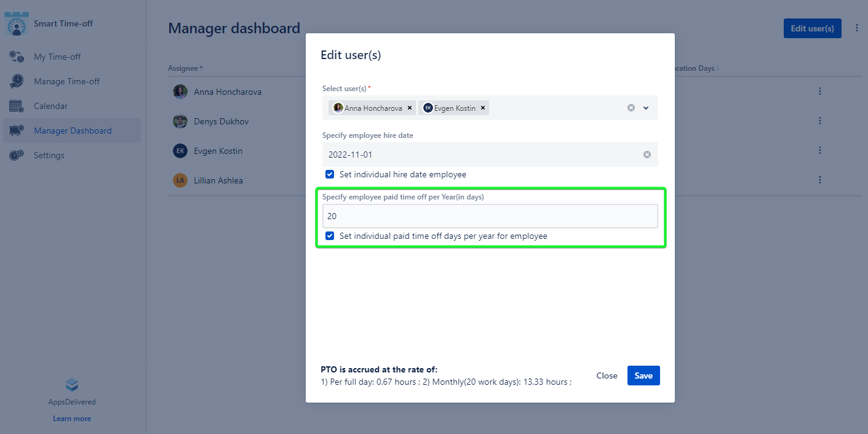Image resolution: width=868 pixels, height=434 pixels.
Task: Clear all selected users in field
Action: click(631, 108)
